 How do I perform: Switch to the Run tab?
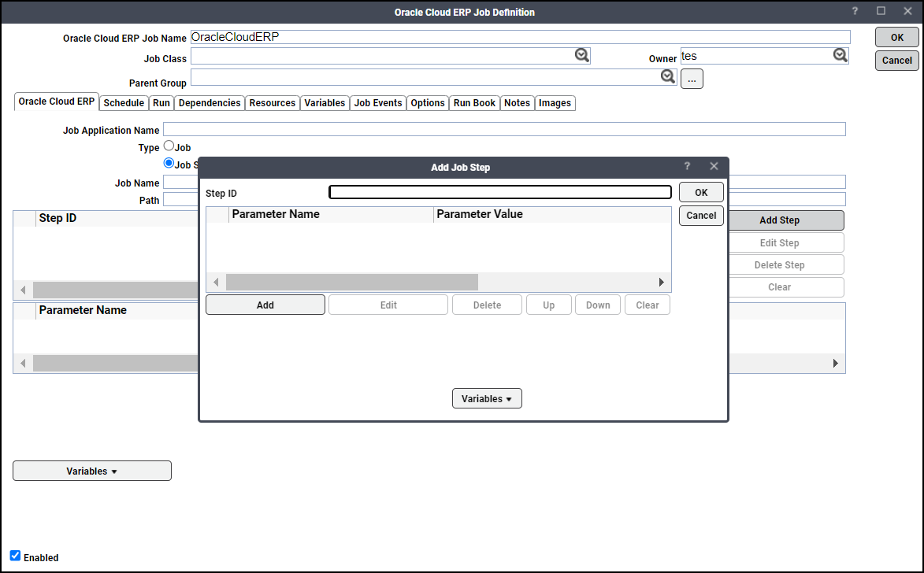coord(161,103)
